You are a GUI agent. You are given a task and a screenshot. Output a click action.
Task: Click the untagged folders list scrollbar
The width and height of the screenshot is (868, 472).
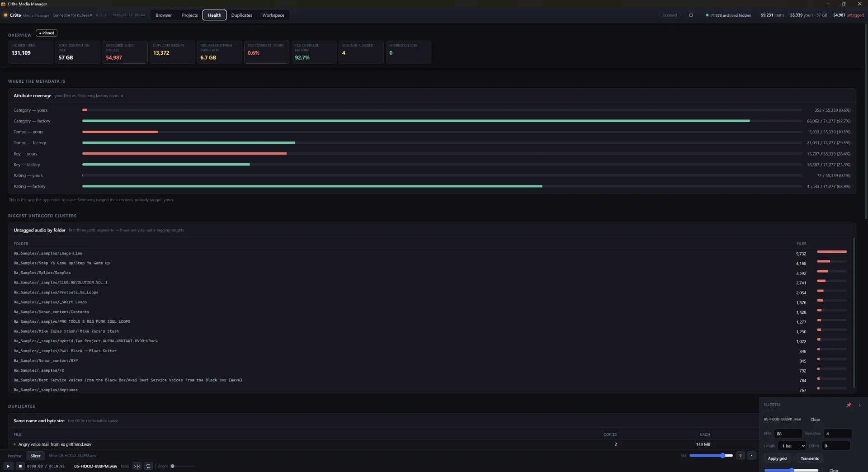[854, 312]
